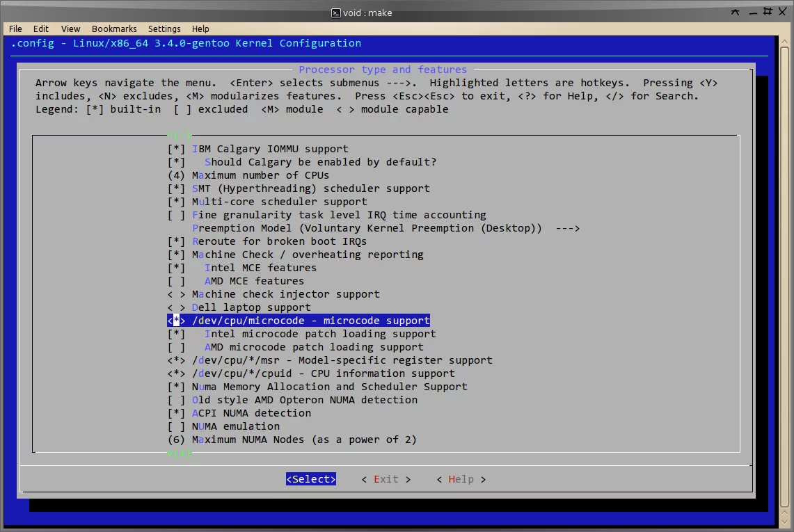Select Maximum NUMA Nodes value entry
This screenshot has height=532, width=794.
pos(176,440)
